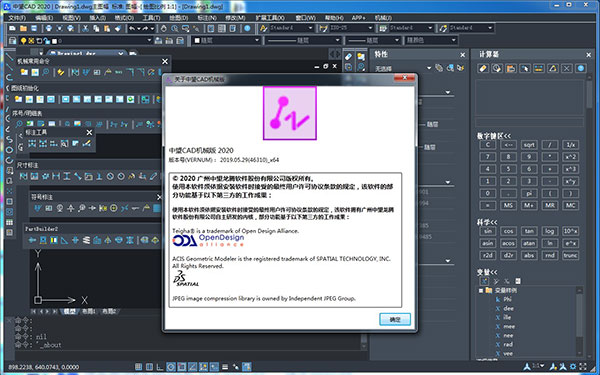Toggle the polar tracking status bar button
600x375 pixels.
171,367
